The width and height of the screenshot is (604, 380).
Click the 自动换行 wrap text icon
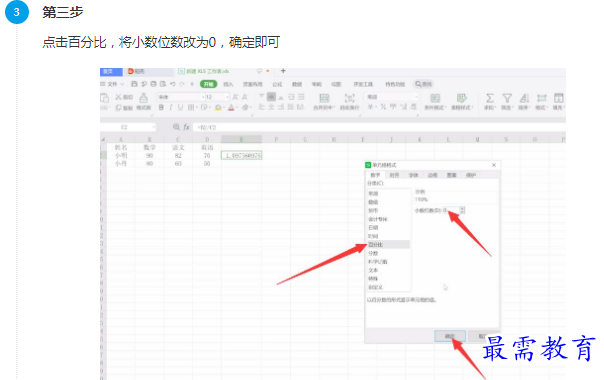(349, 98)
